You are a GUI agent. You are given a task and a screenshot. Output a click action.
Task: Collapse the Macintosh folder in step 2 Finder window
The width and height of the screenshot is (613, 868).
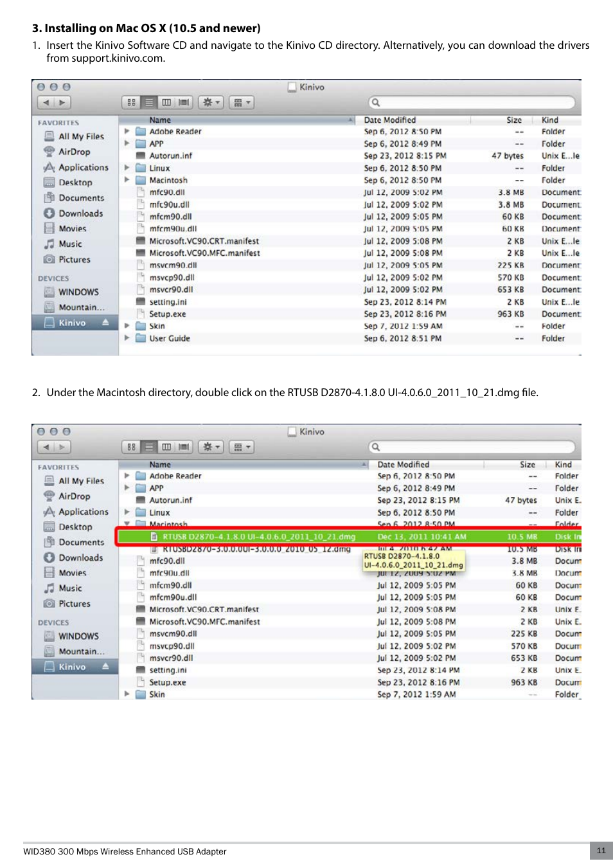pos(127,525)
